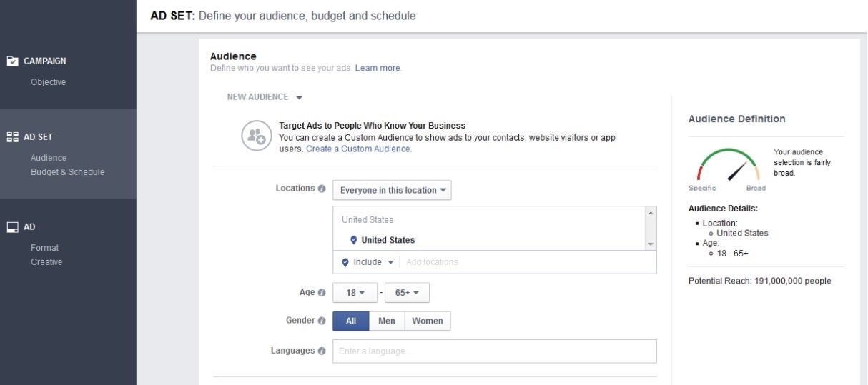Click the Ad monitor icon in sidebar

(x=13, y=227)
